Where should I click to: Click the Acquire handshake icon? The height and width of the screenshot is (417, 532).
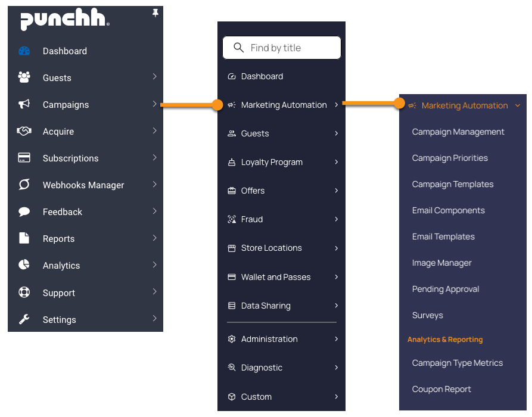pyautogui.click(x=24, y=131)
